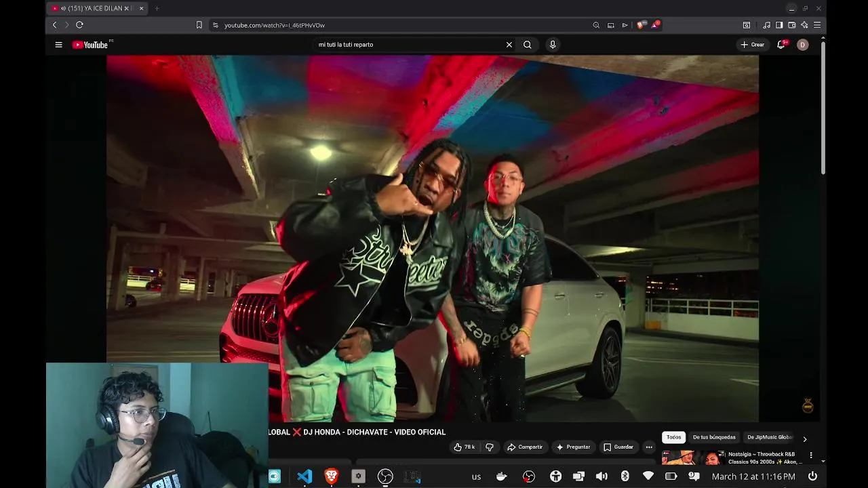The width and height of the screenshot is (868, 488).
Task: Share the video using Compartir
Action: 525,447
